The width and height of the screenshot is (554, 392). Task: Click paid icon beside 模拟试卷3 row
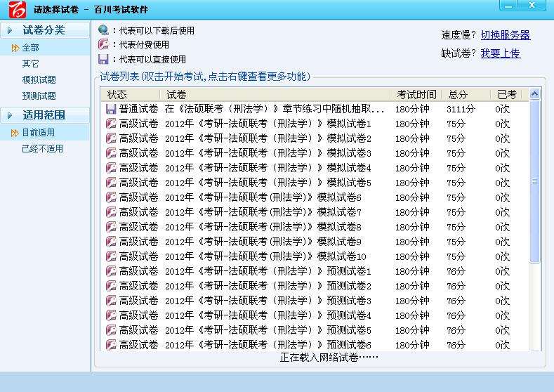point(111,153)
